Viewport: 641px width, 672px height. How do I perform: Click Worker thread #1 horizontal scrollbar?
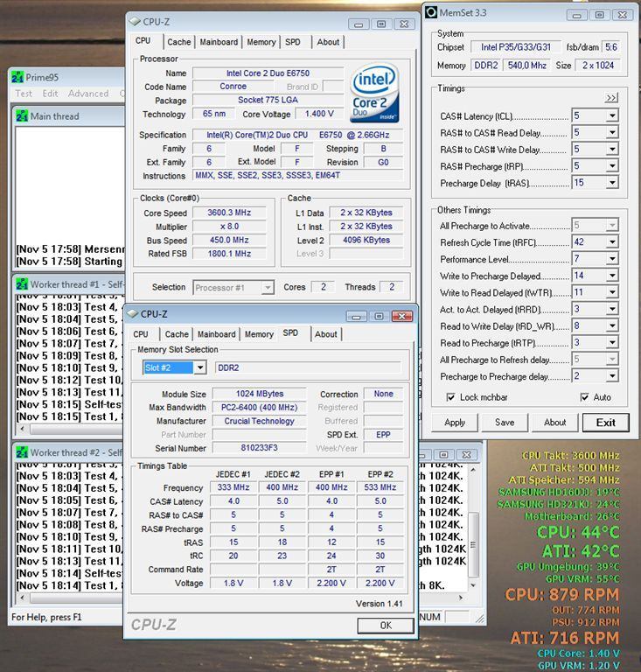70,429
